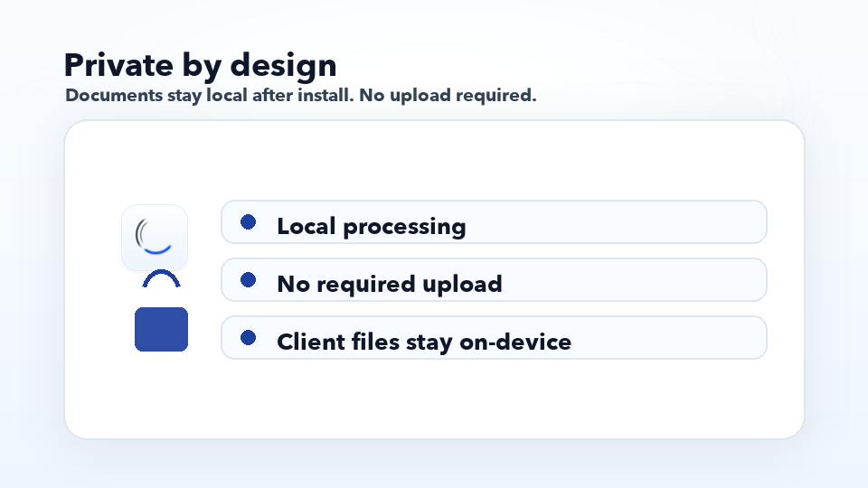868x488 pixels.
Task: Click the Private by design heading
Action: (x=201, y=66)
